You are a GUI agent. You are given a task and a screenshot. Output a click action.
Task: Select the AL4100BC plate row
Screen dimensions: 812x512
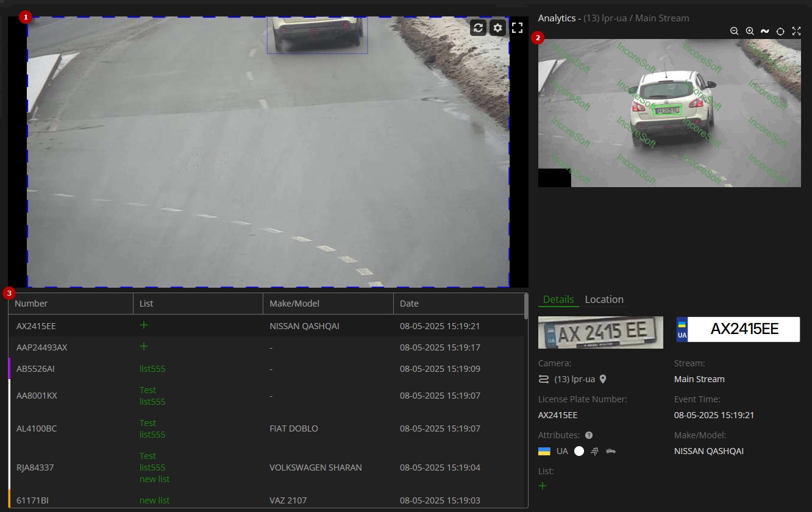pyautogui.click(x=266, y=428)
